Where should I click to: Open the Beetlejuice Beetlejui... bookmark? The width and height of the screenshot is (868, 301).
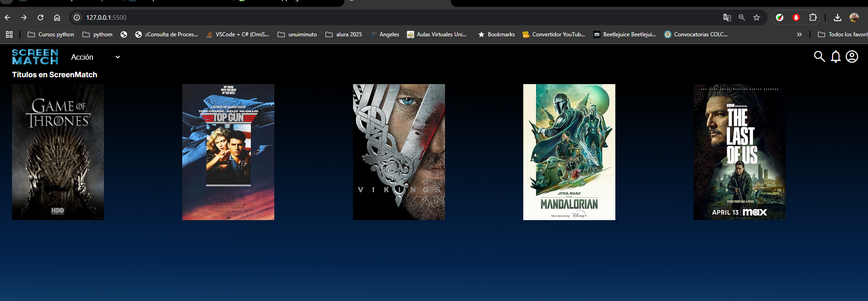tap(625, 34)
